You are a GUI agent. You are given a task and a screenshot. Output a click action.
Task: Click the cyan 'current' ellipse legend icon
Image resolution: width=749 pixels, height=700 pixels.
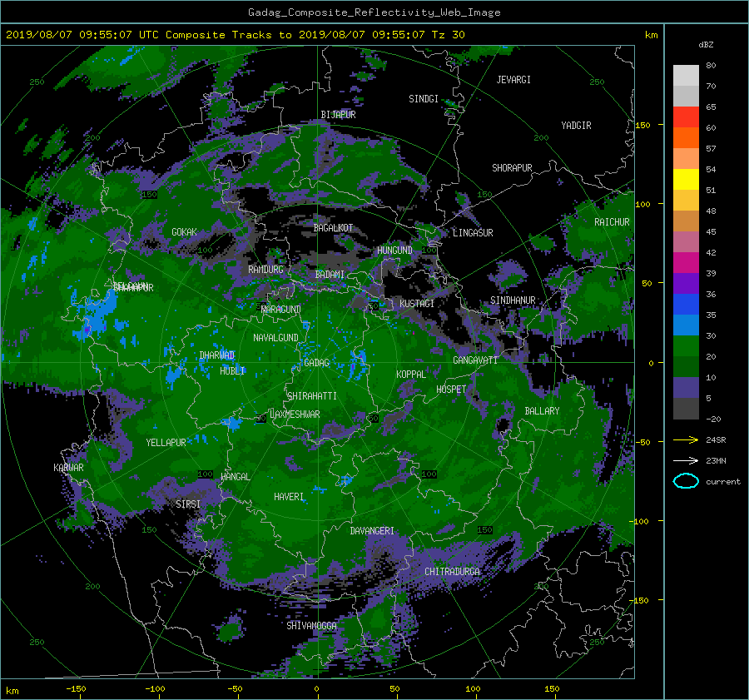pos(686,481)
